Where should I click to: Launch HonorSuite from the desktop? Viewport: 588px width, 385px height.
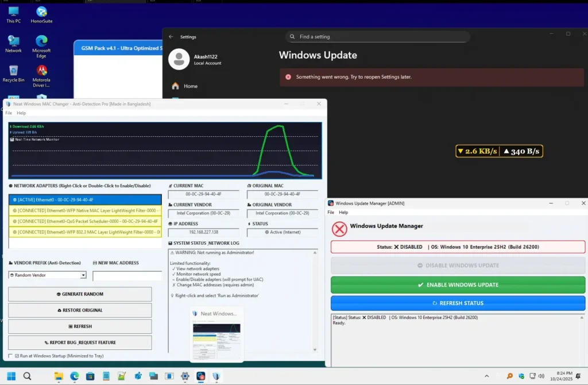pos(41,13)
